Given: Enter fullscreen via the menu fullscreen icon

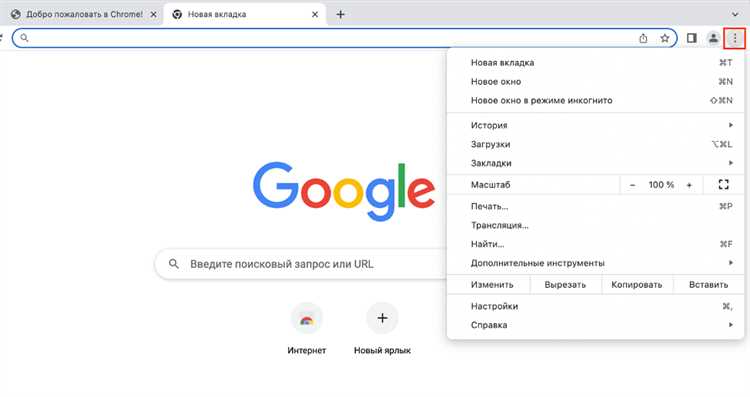Looking at the screenshot, I should (x=723, y=185).
